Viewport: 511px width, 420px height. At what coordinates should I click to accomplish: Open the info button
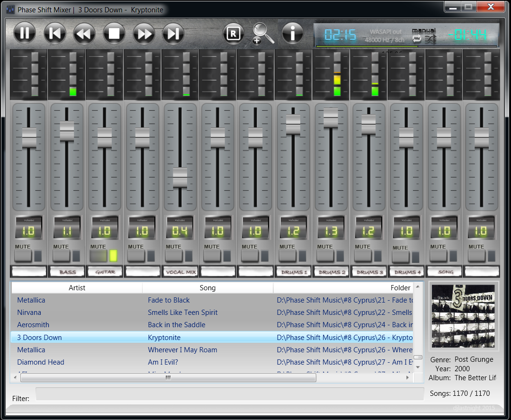tap(292, 33)
